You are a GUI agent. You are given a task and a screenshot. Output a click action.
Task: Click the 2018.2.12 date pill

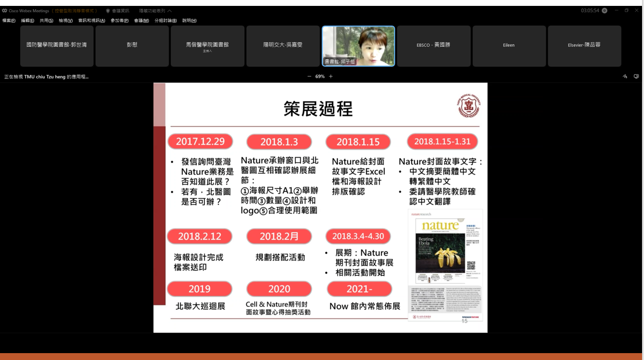click(200, 236)
